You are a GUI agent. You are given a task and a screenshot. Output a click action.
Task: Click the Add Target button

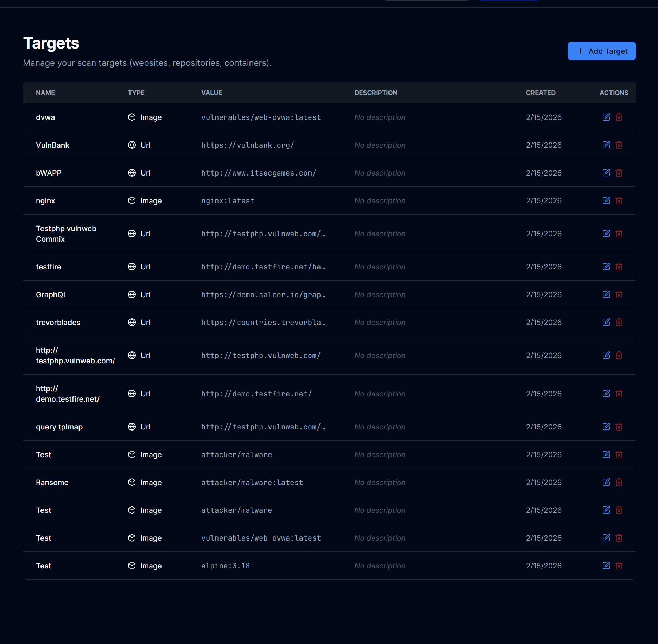[601, 51]
